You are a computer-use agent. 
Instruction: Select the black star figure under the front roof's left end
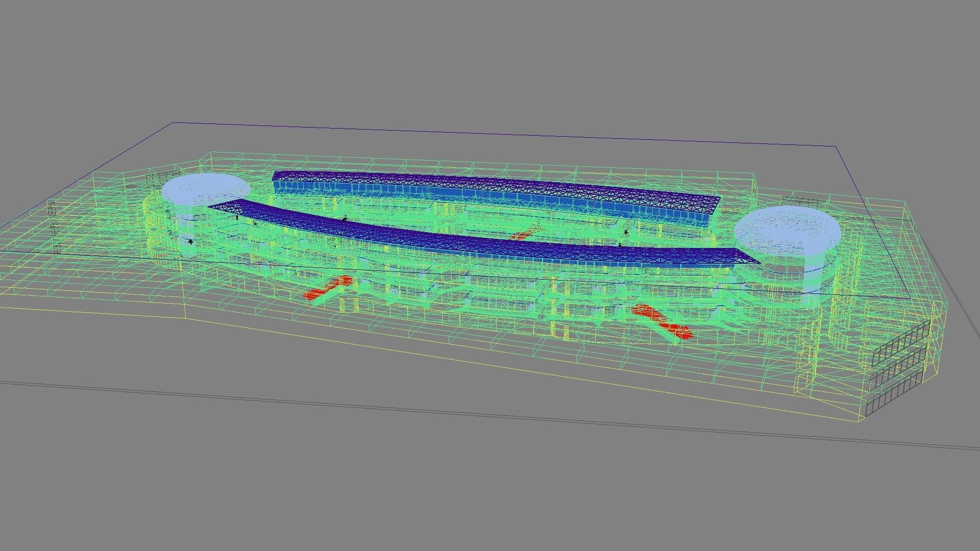(x=255, y=223)
